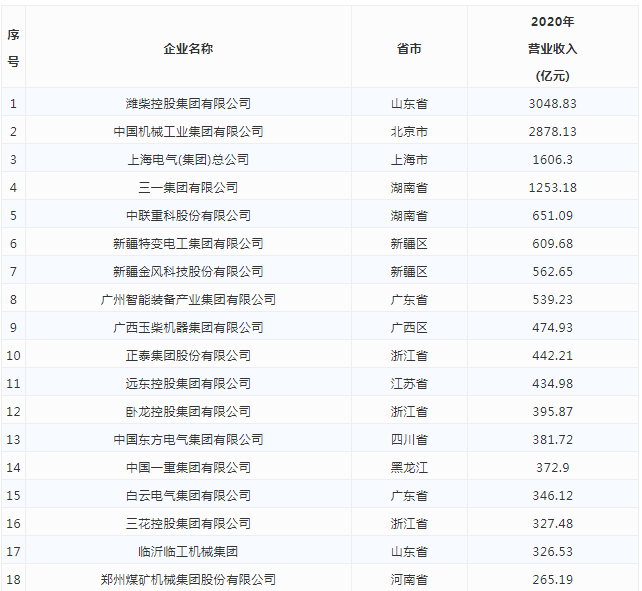Select the cell 中国机械工业集团有限公司

[x=188, y=131]
